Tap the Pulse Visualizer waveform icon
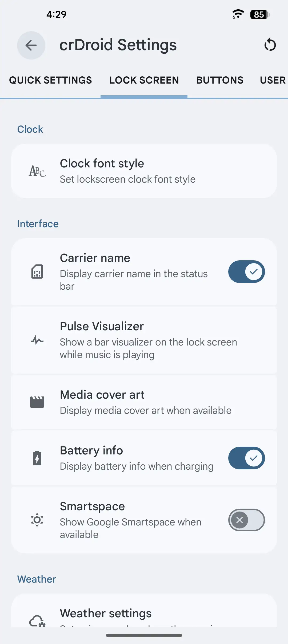Screen dimensions: 288x644 (x=37, y=340)
